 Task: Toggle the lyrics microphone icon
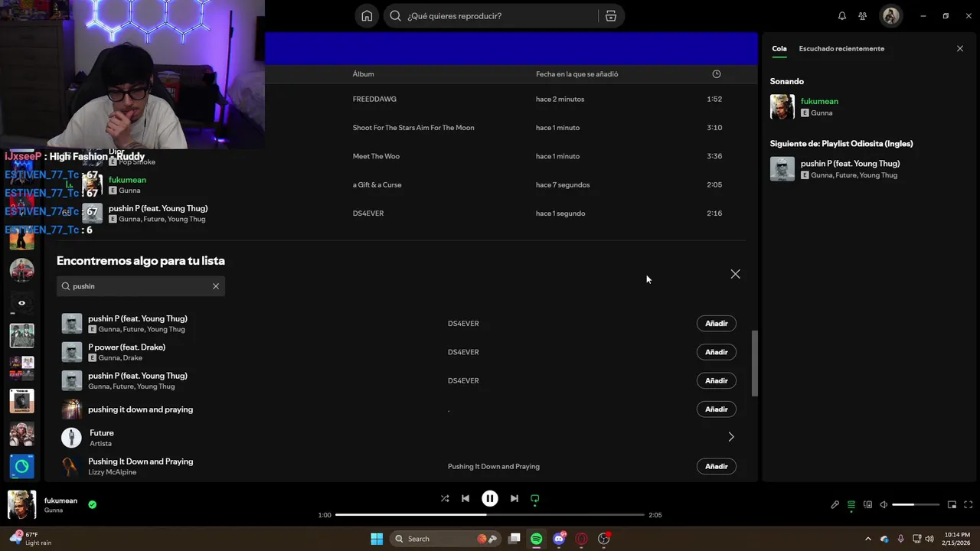[x=835, y=504]
